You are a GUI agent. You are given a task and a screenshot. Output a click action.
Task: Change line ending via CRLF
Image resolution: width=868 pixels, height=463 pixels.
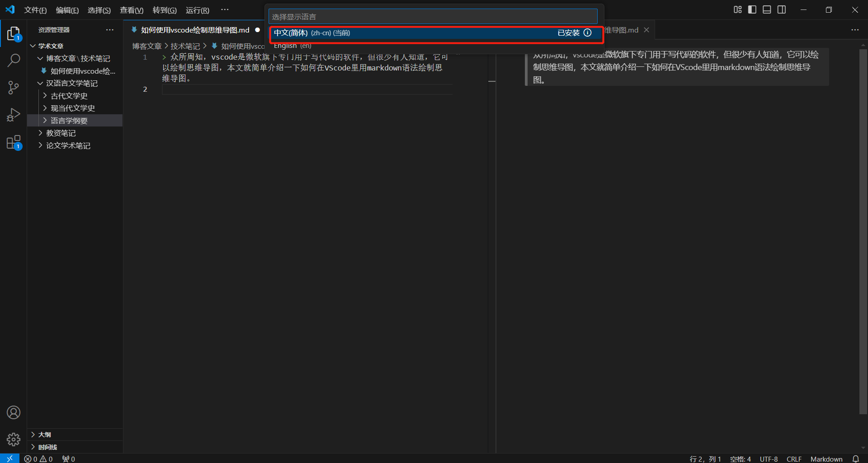pyautogui.click(x=794, y=459)
